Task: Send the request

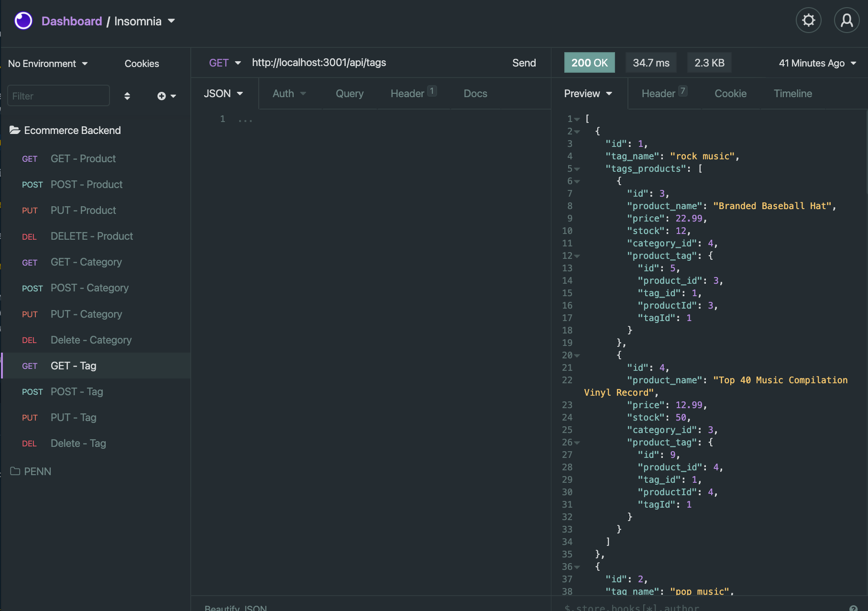Action: point(524,63)
